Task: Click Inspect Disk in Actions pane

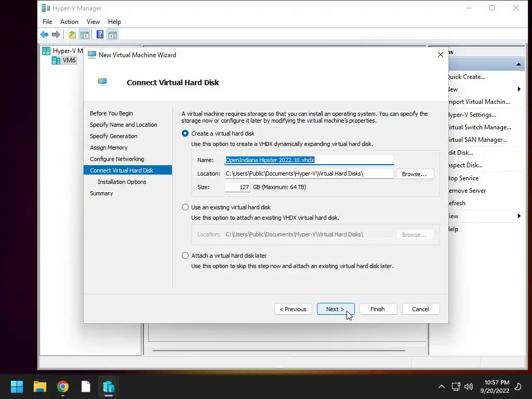Action: (x=465, y=165)
